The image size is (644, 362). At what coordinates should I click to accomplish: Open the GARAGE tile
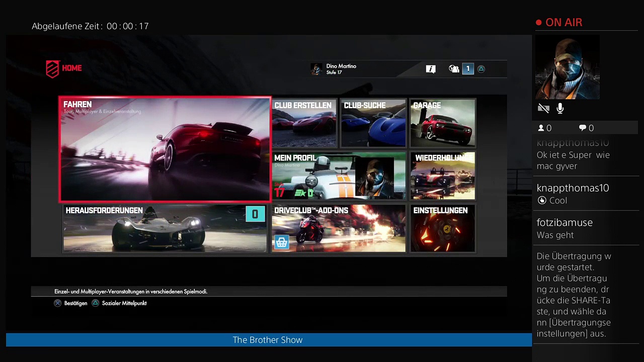[x=442, y=123]
